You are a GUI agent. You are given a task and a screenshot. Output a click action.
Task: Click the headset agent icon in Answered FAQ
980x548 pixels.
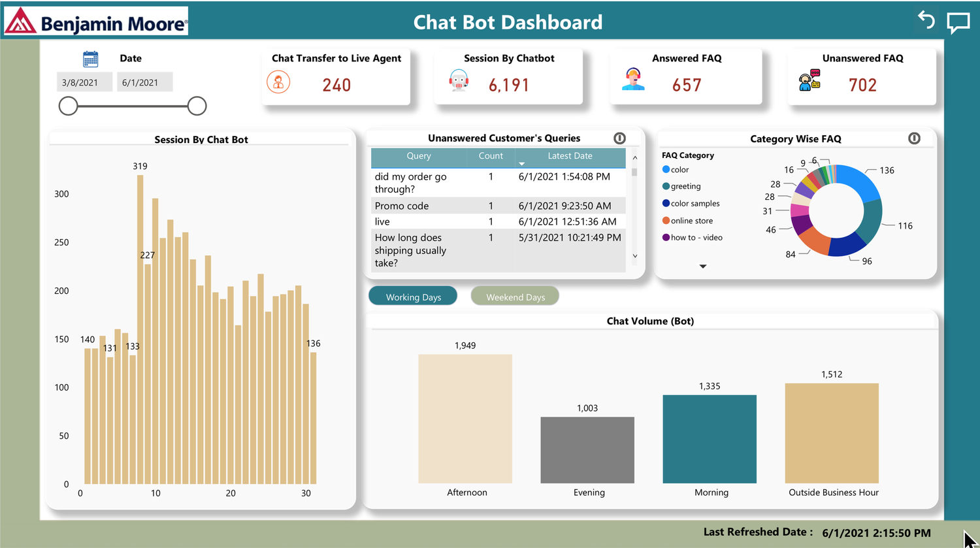point(633,79)
